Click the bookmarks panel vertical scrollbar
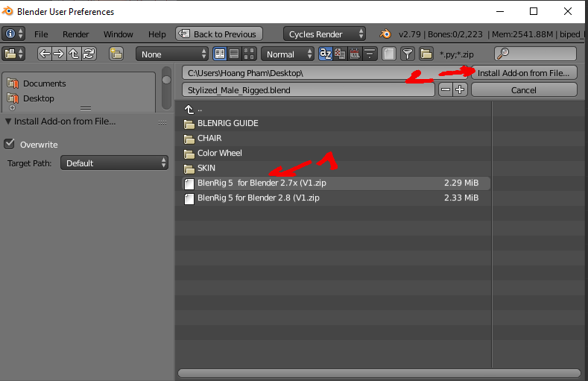The image size is (588, 381). click(x=166, y=88)
